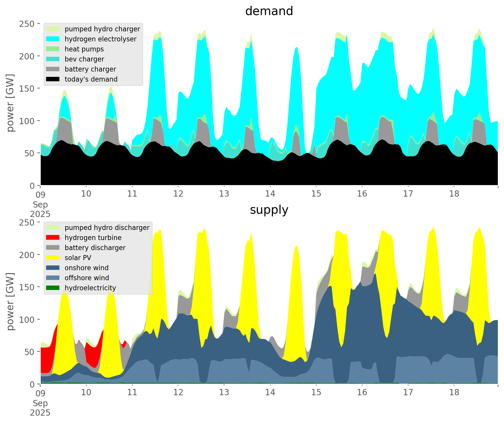
Task: Click the "supply" chart title
Action: 269,210
